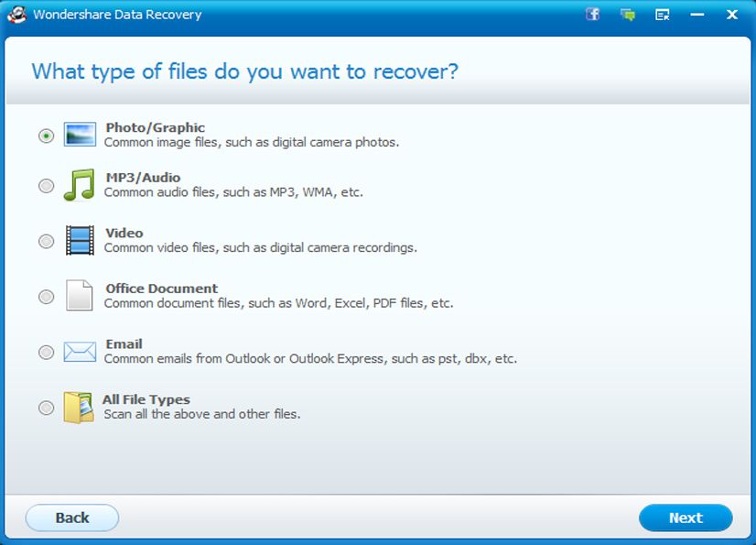Choose the Video radio button
The height and width of the screenshot is (545, 756).
pos(46,242)
